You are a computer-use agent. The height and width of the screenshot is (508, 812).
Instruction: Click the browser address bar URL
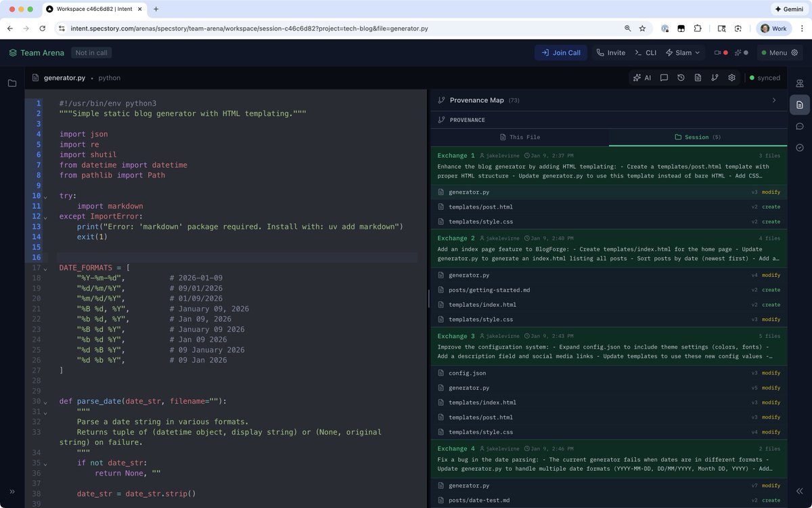click(250, 28)
